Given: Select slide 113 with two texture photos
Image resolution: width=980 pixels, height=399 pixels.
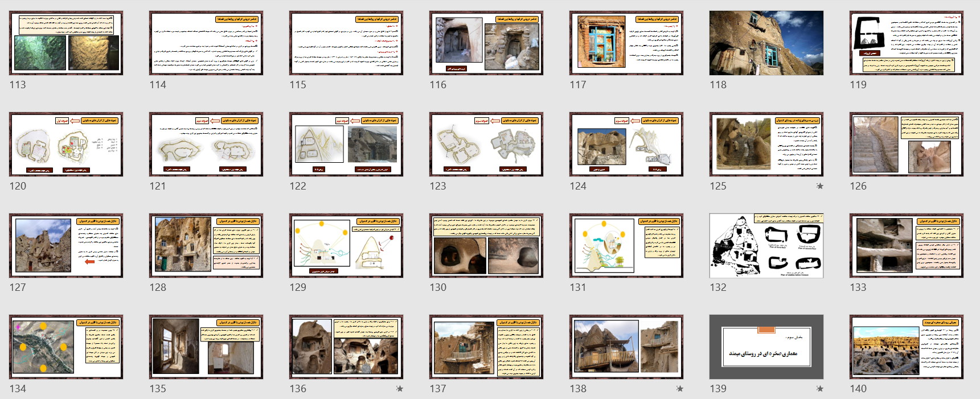Looking at the screenshot, I should pyautogui.click(x=66, y=43).
